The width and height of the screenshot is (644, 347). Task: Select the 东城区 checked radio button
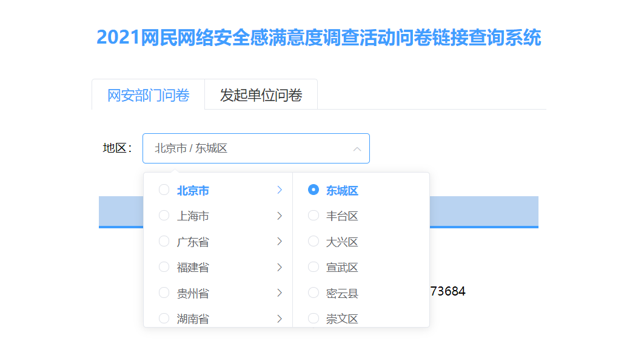[314, 190]
